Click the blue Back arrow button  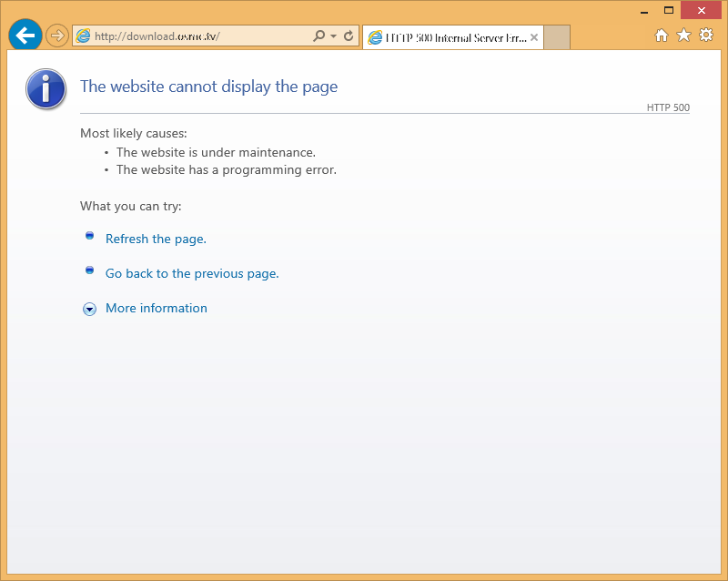25,36
